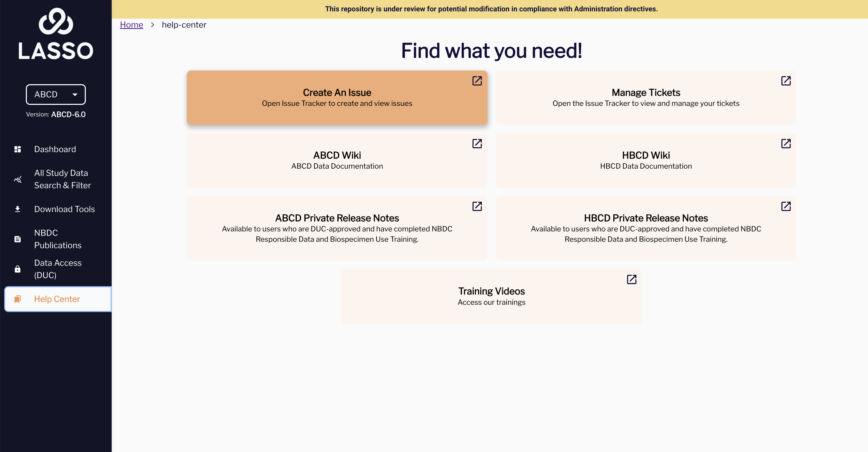Open the Create An Issue card
Viewport: 868px width, 452px height.
click(337, 98)
